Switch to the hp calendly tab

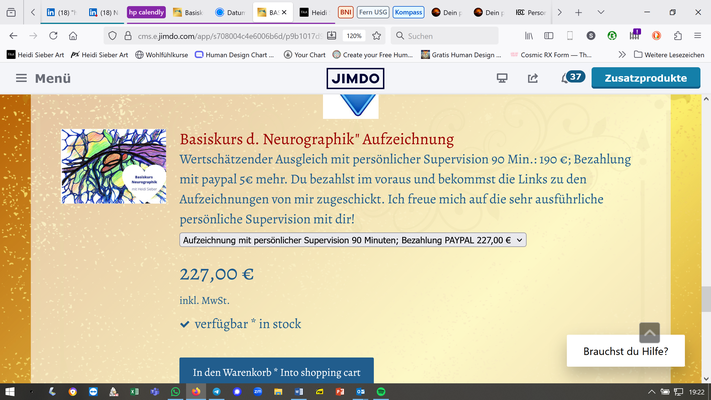[146, 12]
